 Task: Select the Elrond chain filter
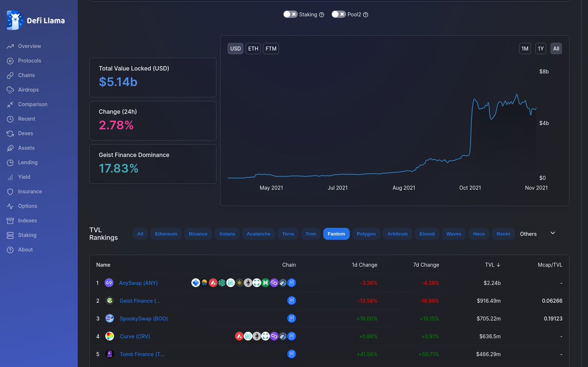[x=427, y=234]
